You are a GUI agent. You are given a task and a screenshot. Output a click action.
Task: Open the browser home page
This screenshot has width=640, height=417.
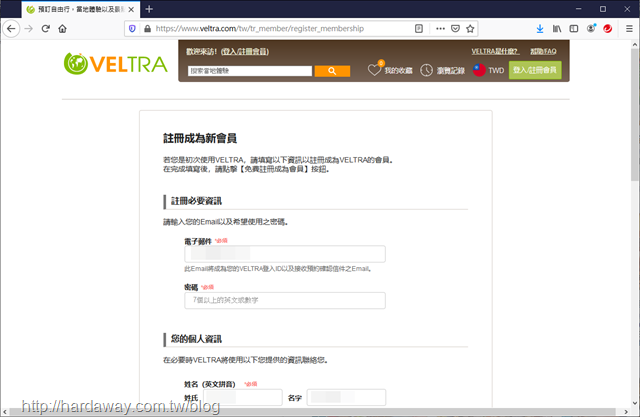pos(62,29)
